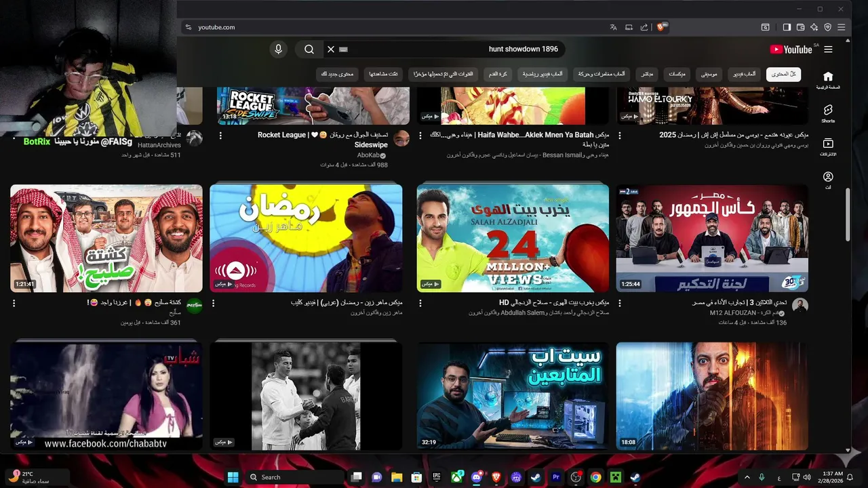Image resolution: width=868 pixels, height=488 pixels.
Task: Select the موسيقى filter chip
Action: tap(709, 74)
